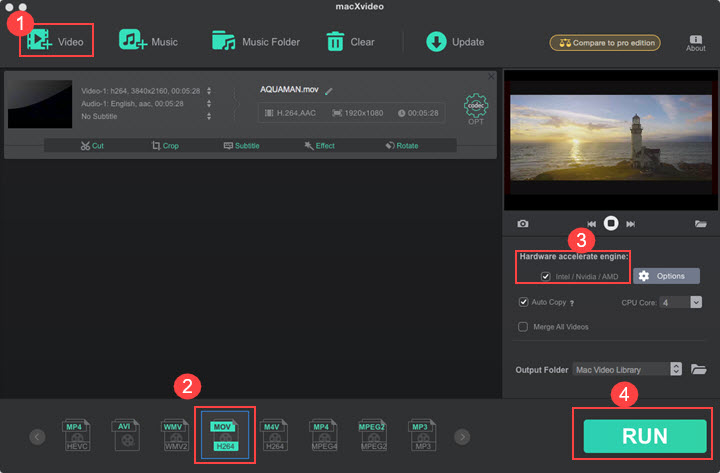This screenshot has width=720, height=473.
Task: Disable the Auto Copy checkbox
Action: click(524, 301)
